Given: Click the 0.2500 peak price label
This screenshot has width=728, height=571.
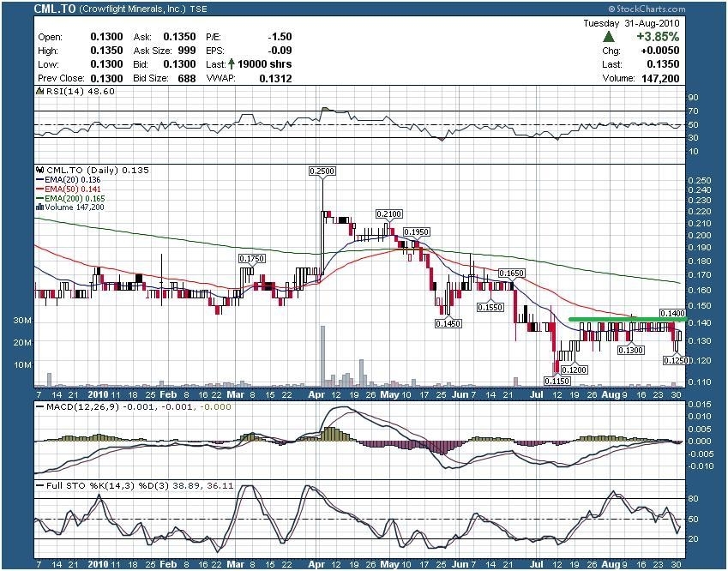Looking at the screenshot, I should pyautogui.click(x=322, y=171).
